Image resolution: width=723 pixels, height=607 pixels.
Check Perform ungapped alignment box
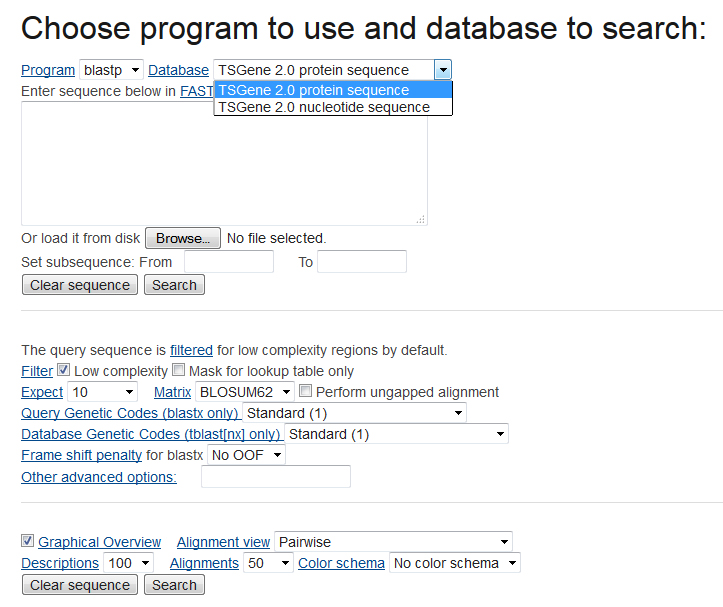(306, 392)
